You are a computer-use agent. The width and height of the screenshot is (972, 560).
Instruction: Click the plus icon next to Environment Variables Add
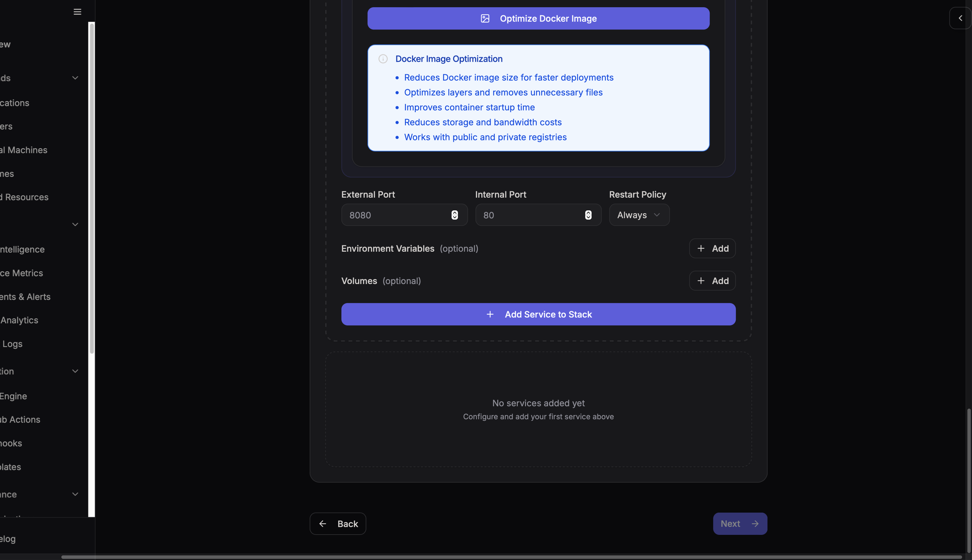click(700, 249)
